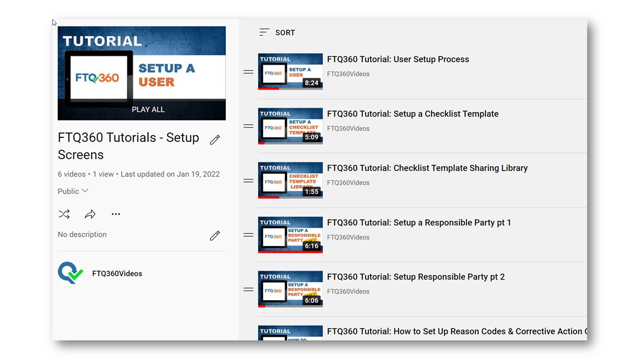644x362 pixels.
Task: Click the 6:06 duration badge
Action: coord(311,300)
